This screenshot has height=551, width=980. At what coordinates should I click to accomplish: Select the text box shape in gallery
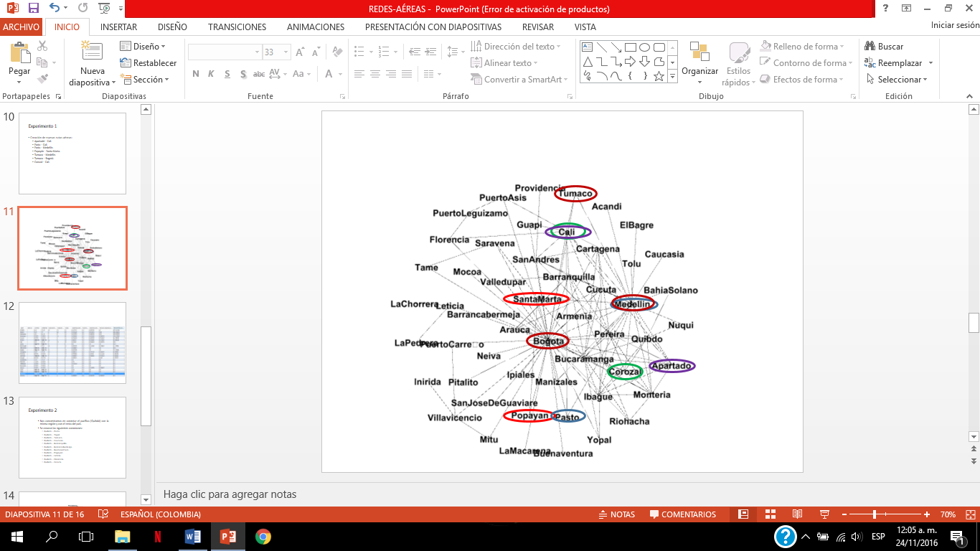point(587,47)
